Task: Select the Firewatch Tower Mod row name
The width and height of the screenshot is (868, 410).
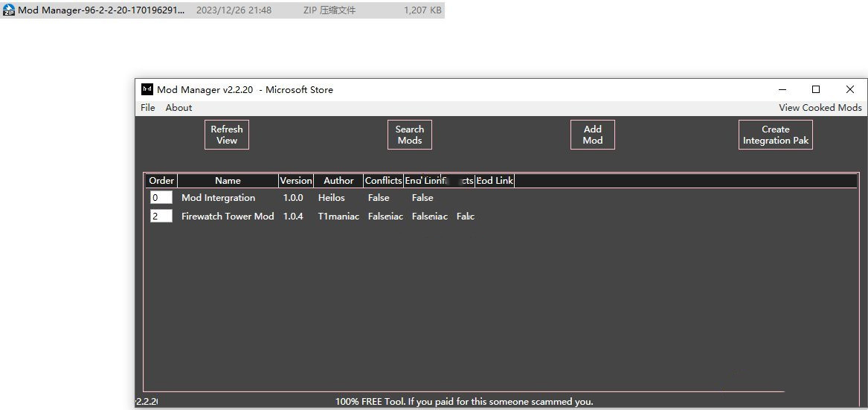Action: tap(228, 217)
